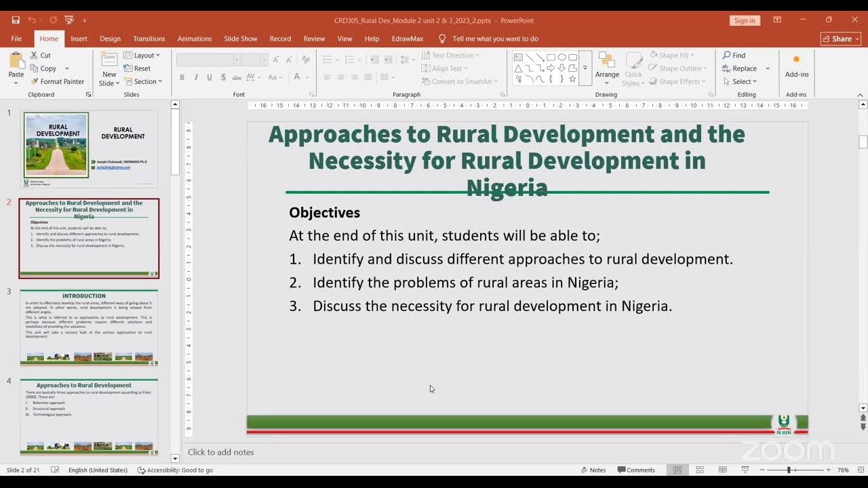Click the Find magnifier command
The image size is (868, 488).
tap(734, 55)
